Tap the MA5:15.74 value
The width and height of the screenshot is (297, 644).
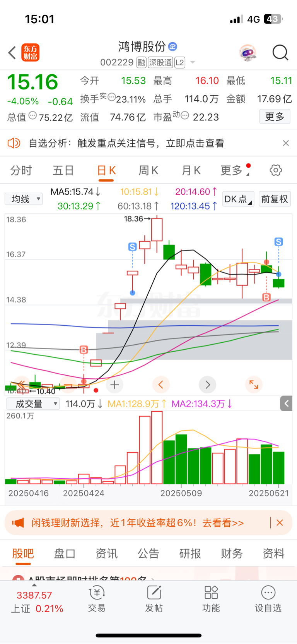[x=75, y=192]
